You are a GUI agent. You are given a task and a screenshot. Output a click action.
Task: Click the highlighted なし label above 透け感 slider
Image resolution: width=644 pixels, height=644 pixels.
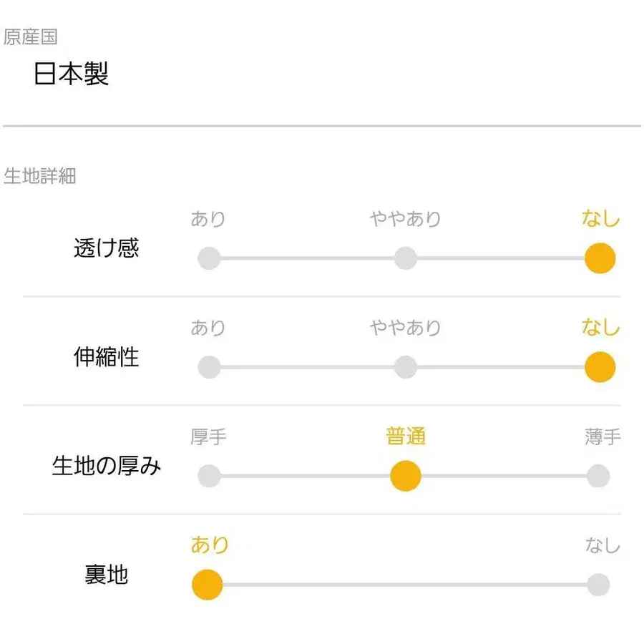point(600,219)
